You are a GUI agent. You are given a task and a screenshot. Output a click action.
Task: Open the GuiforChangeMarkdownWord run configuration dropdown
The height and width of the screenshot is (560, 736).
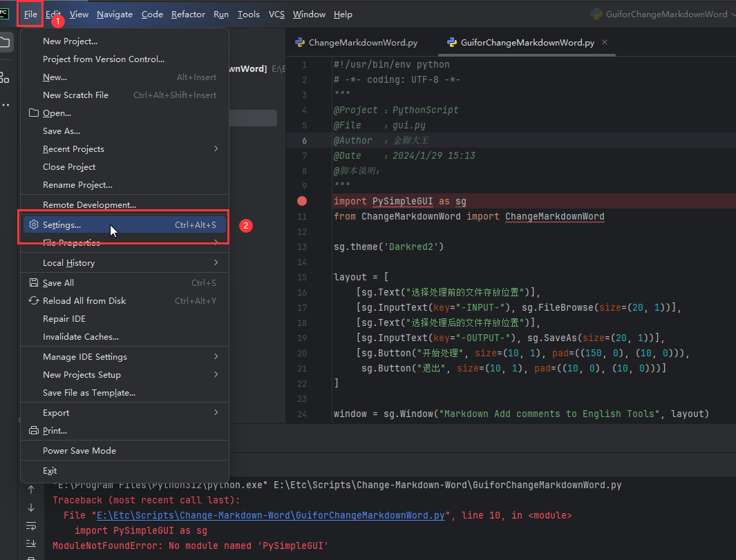[662, 14]
